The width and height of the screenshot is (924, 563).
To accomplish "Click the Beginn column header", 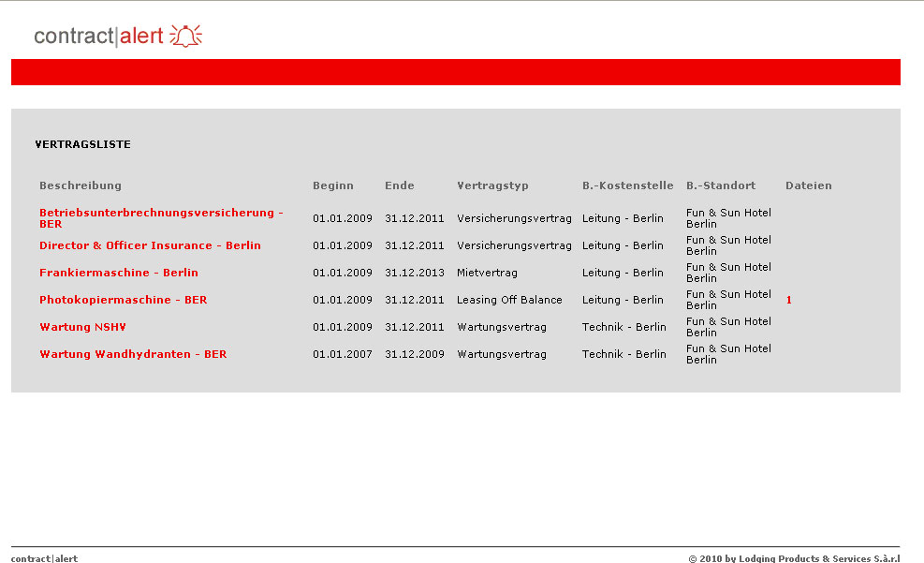I will (x=333, y=185).
